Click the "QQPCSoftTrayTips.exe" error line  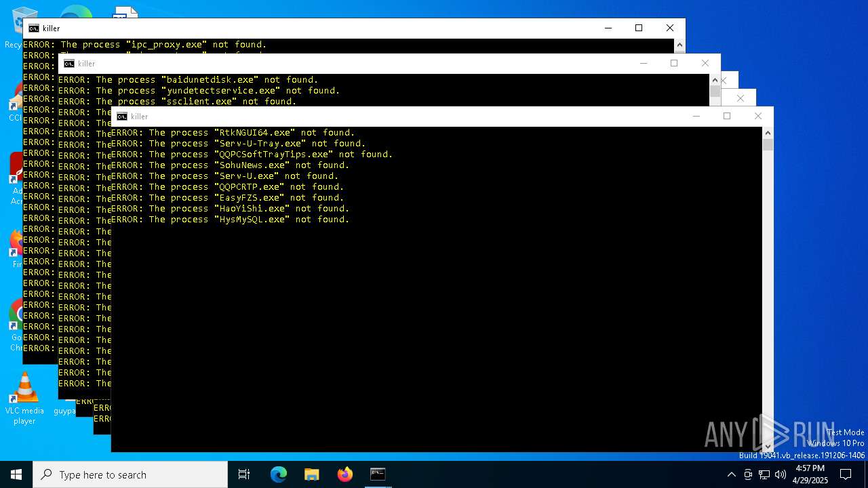[x=252, y=155]
